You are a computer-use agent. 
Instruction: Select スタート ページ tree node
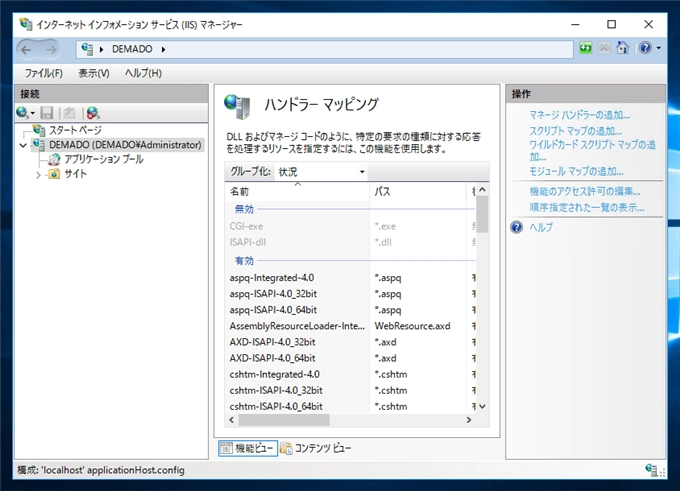coord(75,130)
